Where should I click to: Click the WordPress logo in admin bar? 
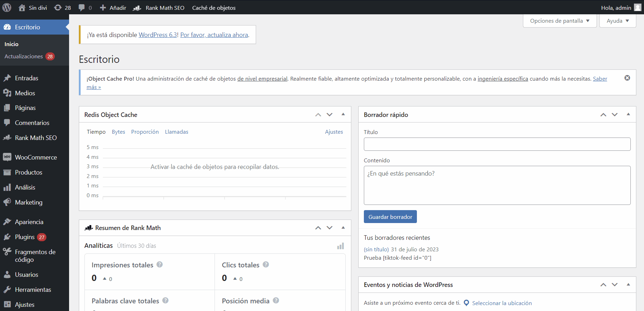tap(7, 7)
